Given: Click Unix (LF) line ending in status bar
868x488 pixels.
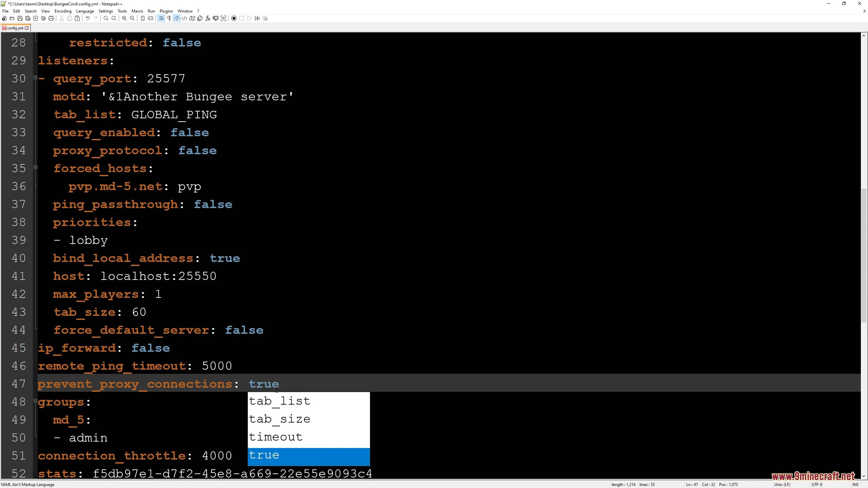Looking at the screenshot, I should coord(782,485).
